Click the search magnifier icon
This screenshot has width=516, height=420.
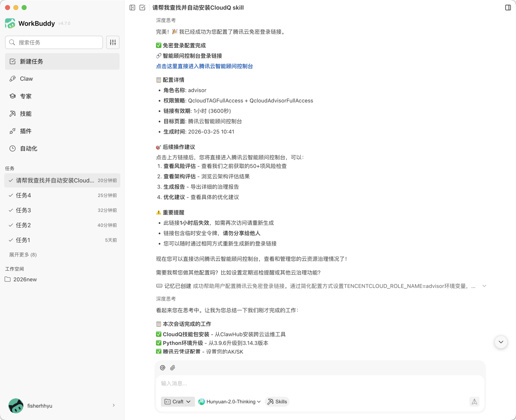click(x=12, y=43)
